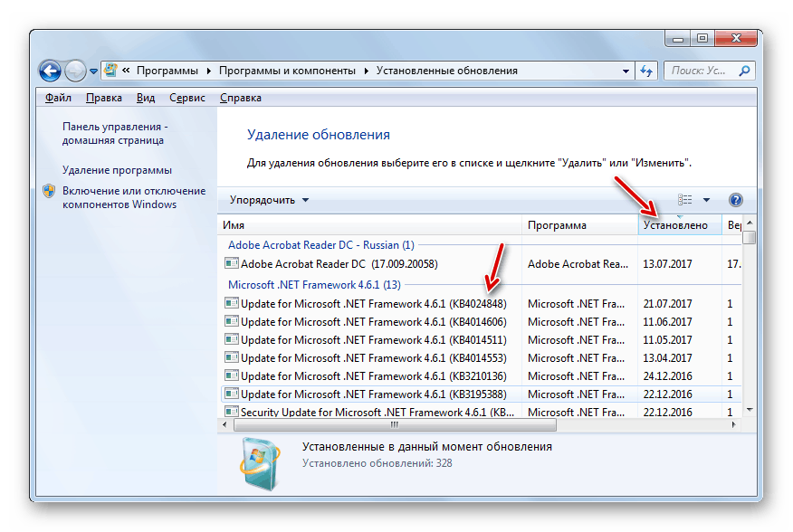This screenshot has height=532, width=793.
Task: Open the address bar history dropdown arrow
Action: click(624, 70)
